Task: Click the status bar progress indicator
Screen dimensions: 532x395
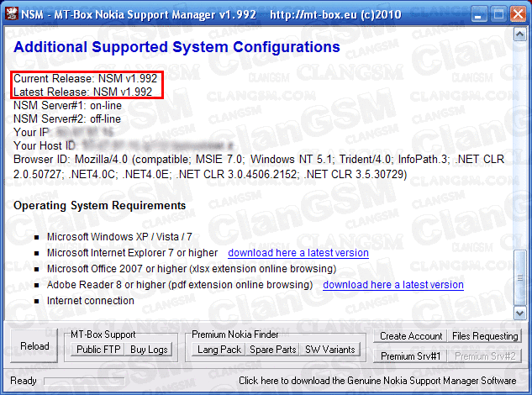Action: click(x=84, y=381)
